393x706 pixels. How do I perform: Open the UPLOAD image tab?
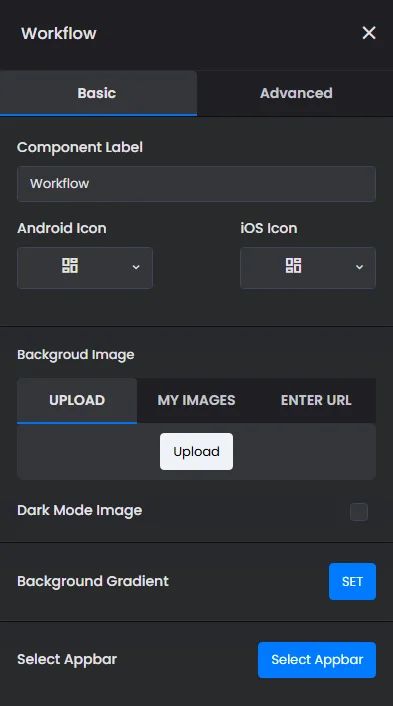tap(77, 400)
